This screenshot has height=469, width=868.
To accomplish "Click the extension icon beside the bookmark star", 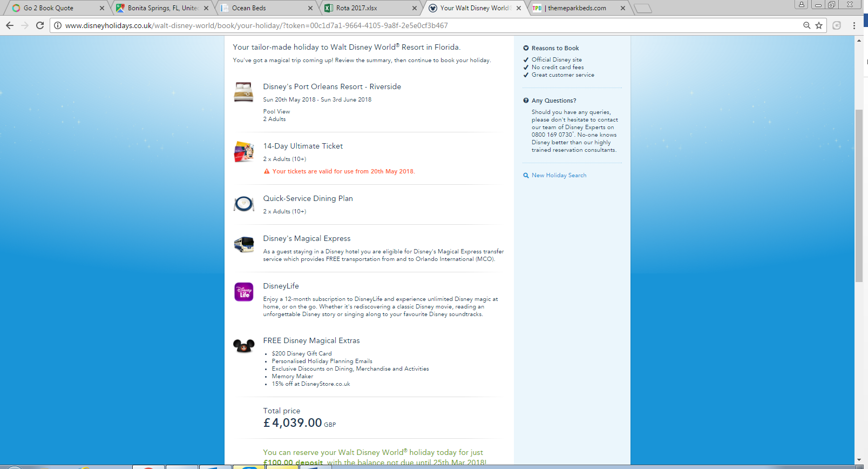I will [837, 25].
